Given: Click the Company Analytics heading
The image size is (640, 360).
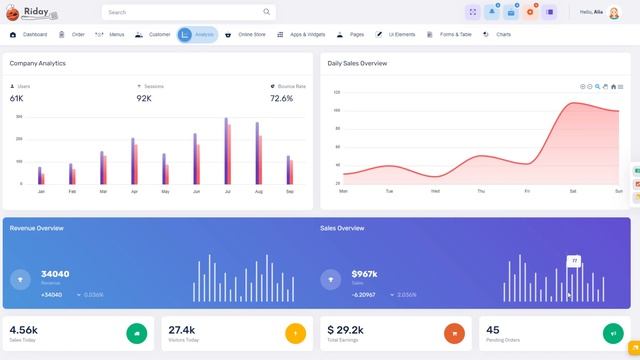Looking at the screenshot, I should point(38,63).
